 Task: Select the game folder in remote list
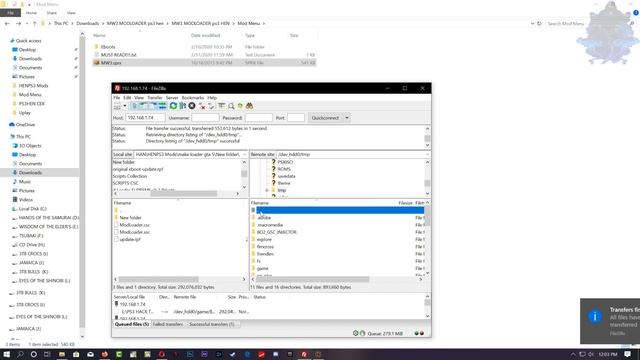click(262, 269)
